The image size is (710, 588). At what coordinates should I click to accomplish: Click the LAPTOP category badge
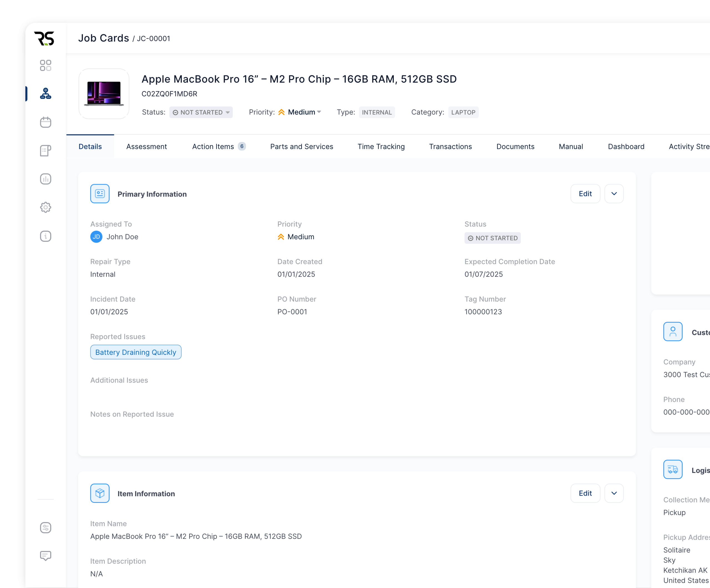[x=463, y=112]
